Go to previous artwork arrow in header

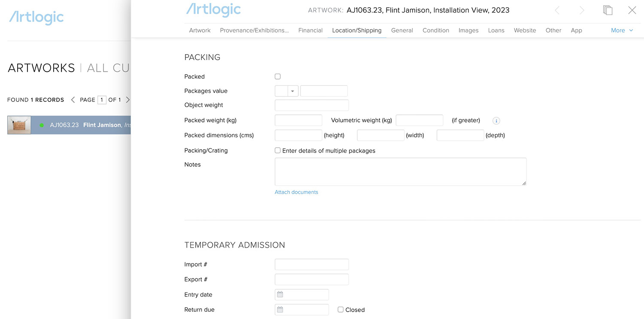(x=557, y=10)
